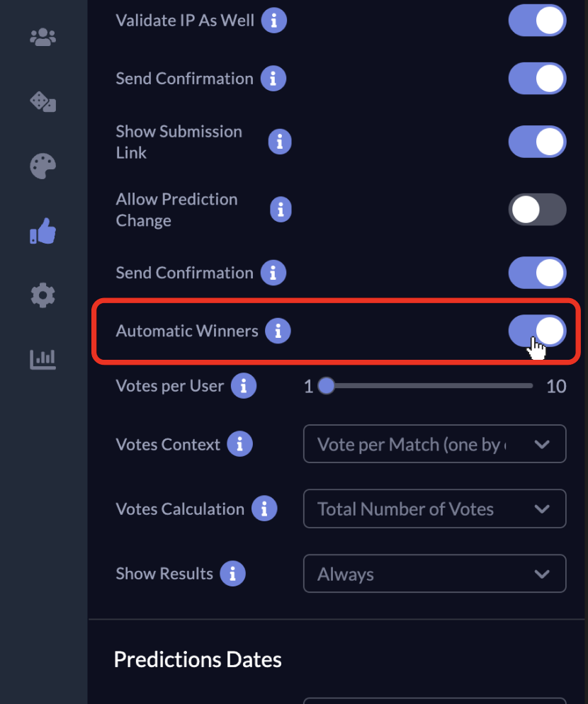Image resolution: width=588 pixels, height=704 pixels.
Task: Click info icon next to Validate IP As Well
Action: point(273,21)
